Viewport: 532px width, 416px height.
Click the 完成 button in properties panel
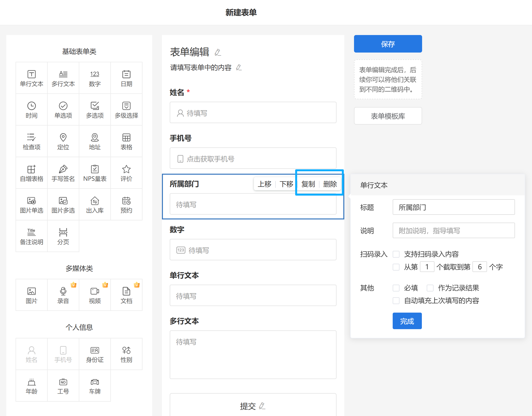pyautogui.click(x=407, y=321)
